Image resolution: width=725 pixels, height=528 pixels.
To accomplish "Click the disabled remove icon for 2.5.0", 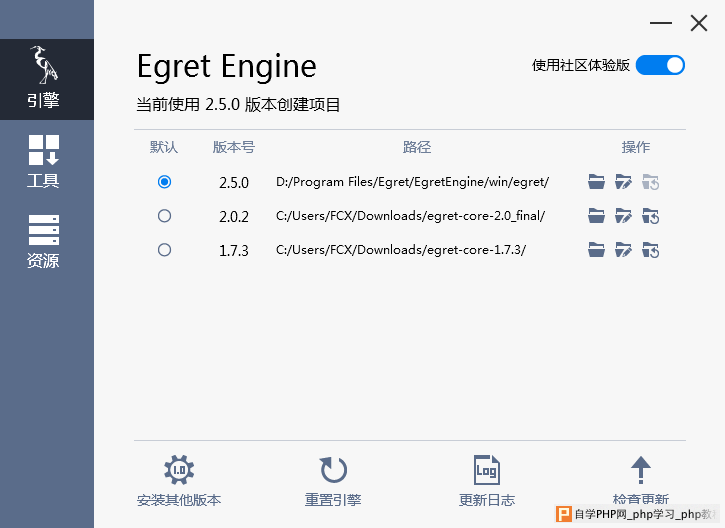I will tap(651, 182).
